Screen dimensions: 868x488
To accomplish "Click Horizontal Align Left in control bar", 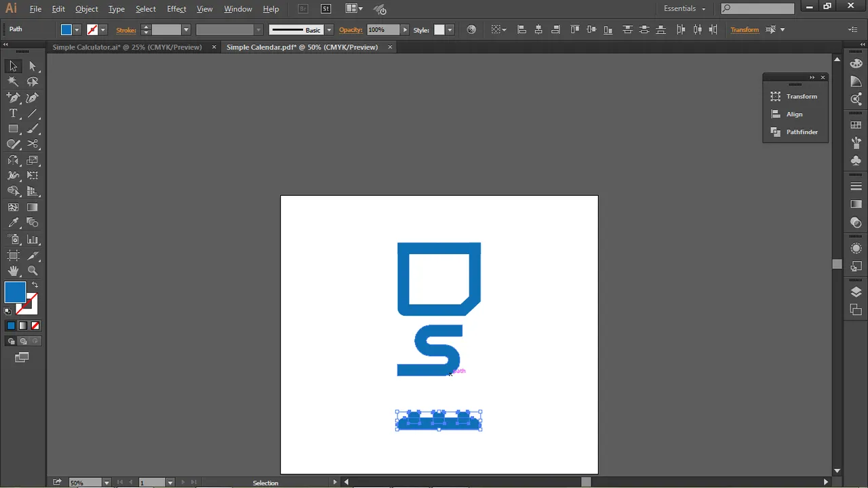I will pos(521,30).
